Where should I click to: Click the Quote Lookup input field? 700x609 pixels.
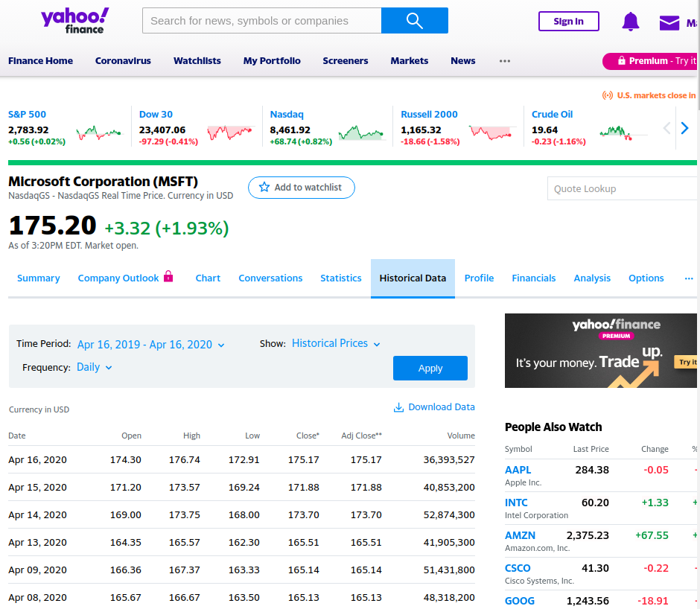click(623, 188)
